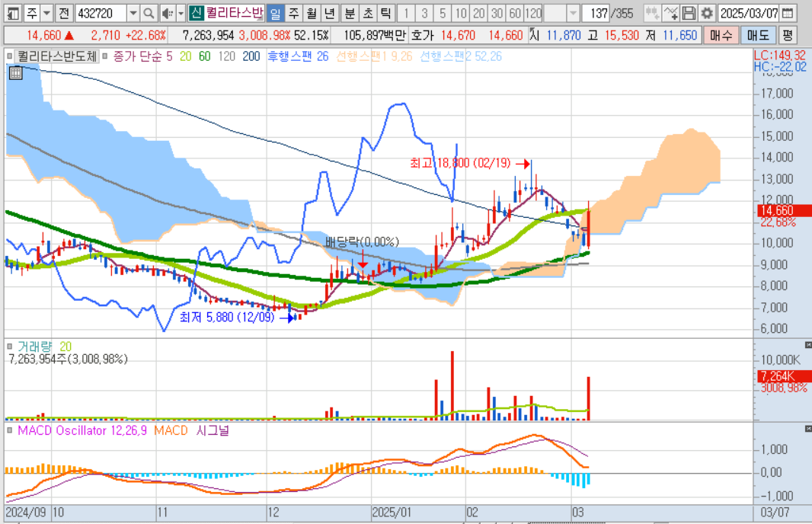
Task: Switch to the 초 second chart period
Action: click(368, 13)
